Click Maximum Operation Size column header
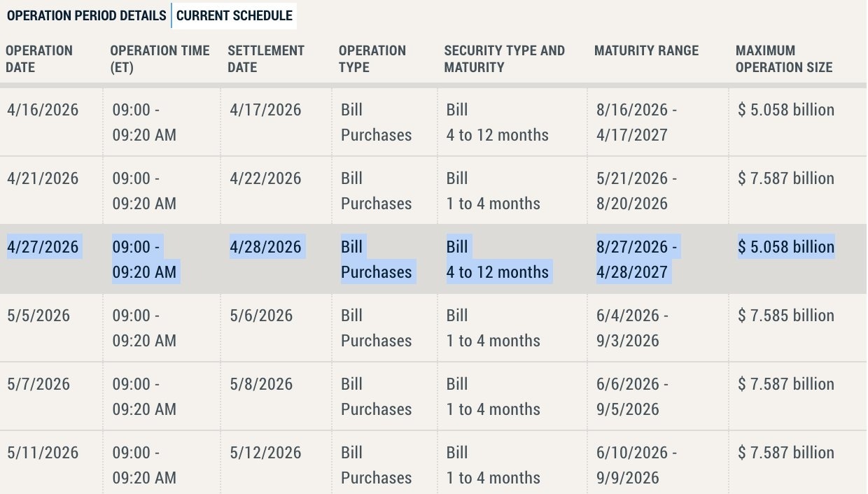868x494 pixels. click(785, 59)
